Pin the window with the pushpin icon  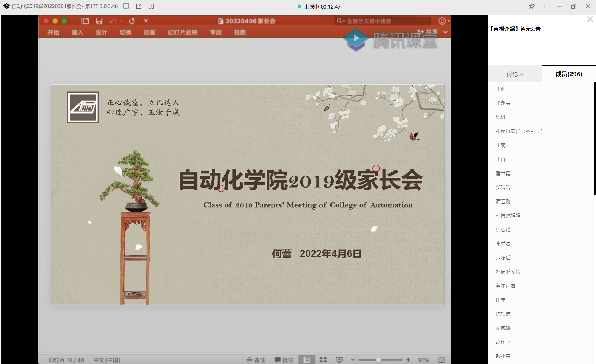point(532,6)
